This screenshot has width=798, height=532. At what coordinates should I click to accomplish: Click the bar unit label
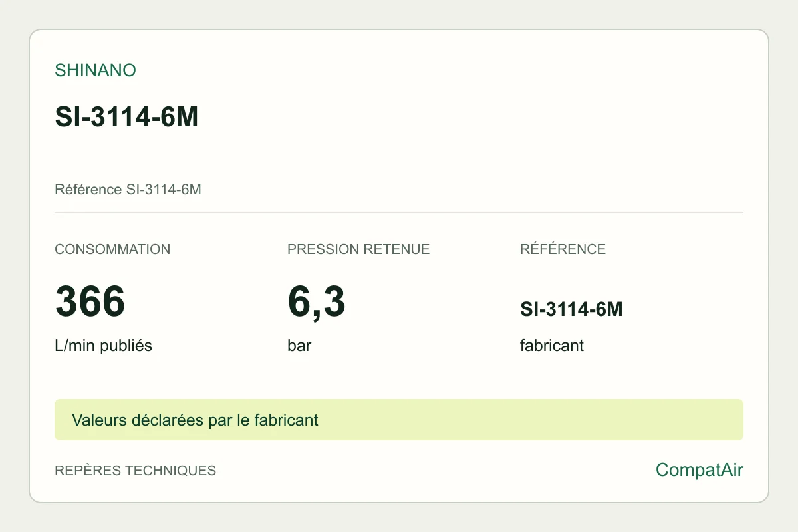299,346
